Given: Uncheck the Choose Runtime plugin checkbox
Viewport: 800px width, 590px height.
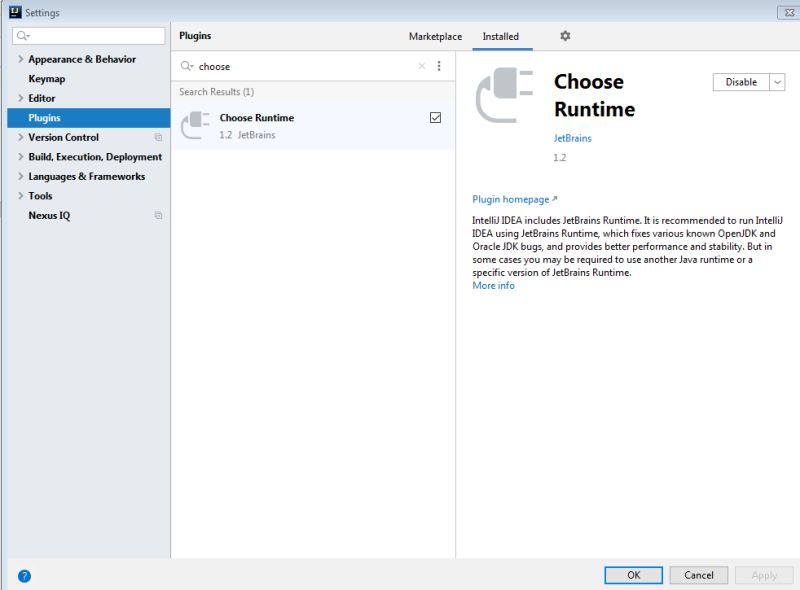Looking at the screenshot, I should tap(435, 118).
